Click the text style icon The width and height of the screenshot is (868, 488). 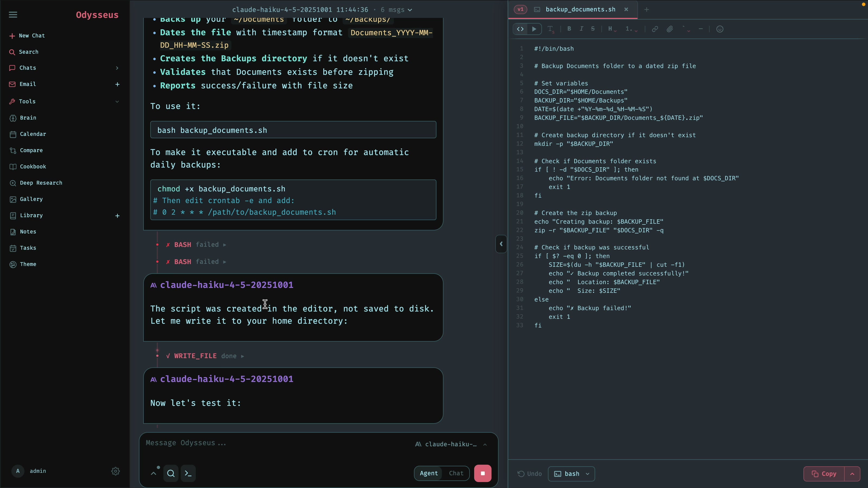pyautogui.click(x=551, y=29)
